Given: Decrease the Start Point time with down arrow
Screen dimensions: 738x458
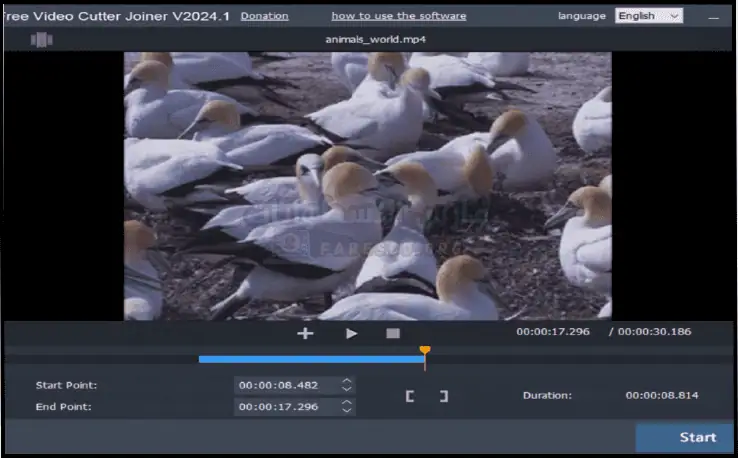Looking at the screenshot, I should point(347,389).
